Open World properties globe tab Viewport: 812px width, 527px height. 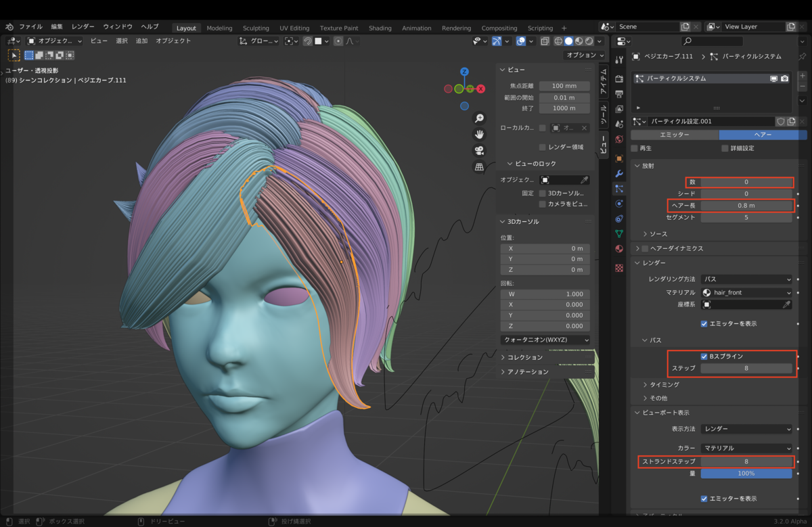[x=618, y=139]
